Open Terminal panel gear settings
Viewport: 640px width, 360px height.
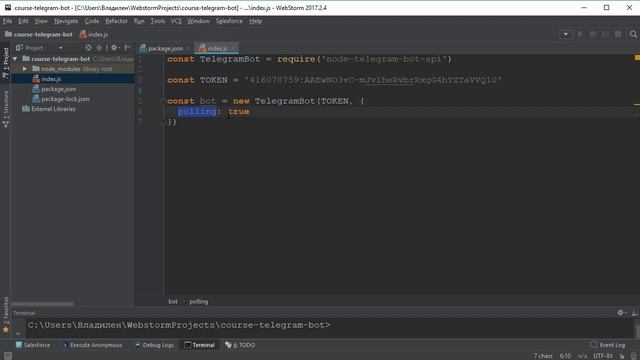coord(621,313)
